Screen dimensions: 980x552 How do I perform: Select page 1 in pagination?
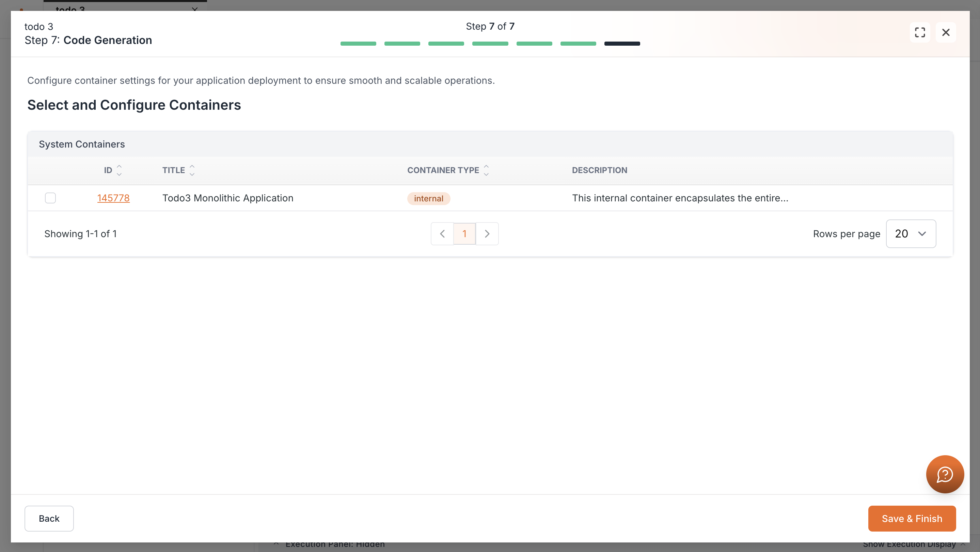point(464,234)
